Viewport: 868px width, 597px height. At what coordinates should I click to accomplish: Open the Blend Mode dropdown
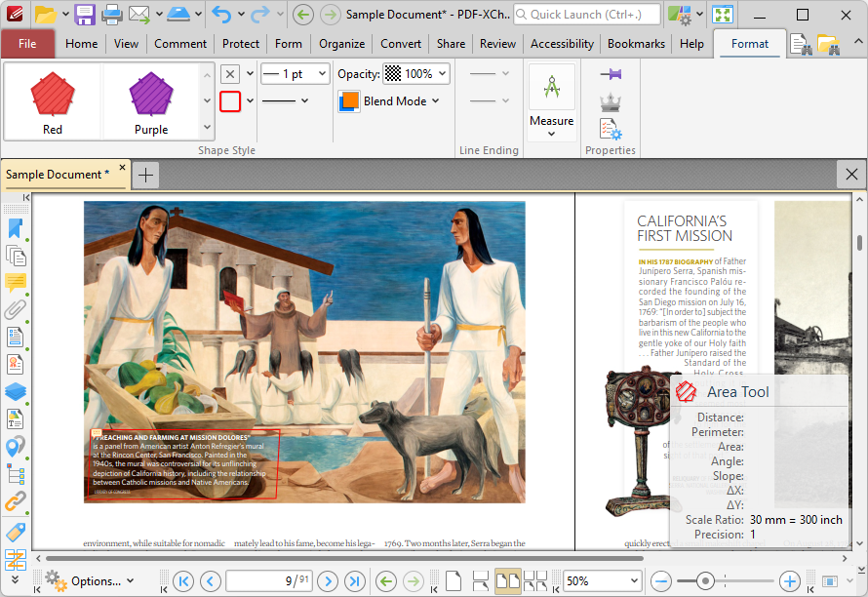(x=389, y=101)
